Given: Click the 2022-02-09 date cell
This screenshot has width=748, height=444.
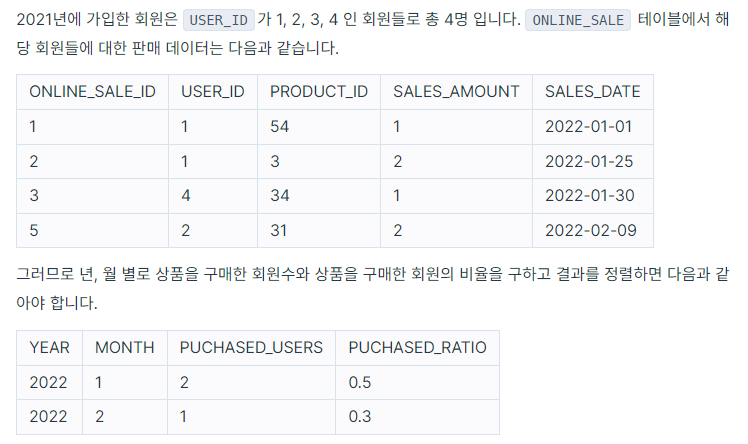Looking at the screenshot, I should pos(592,231).
